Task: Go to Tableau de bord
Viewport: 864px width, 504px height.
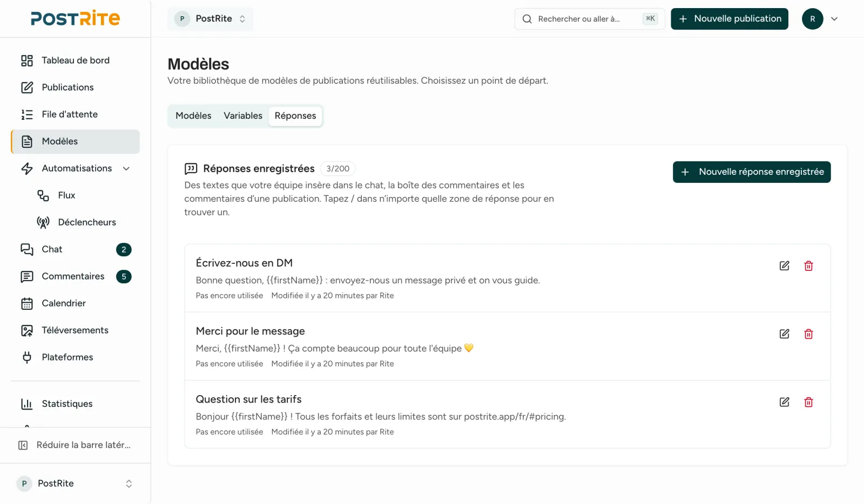Action: 75,60
